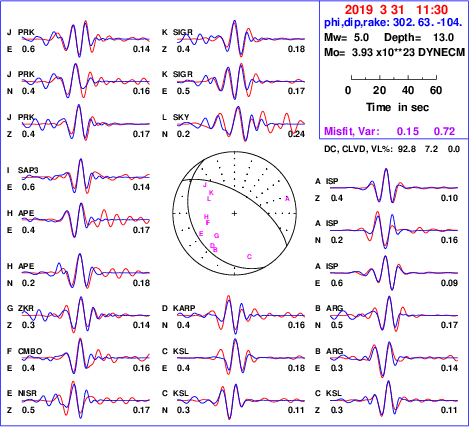The height and width of the screenshot is (427, 469).
Task: Select station marker G in the focal plot
Action: pos(216,236)
